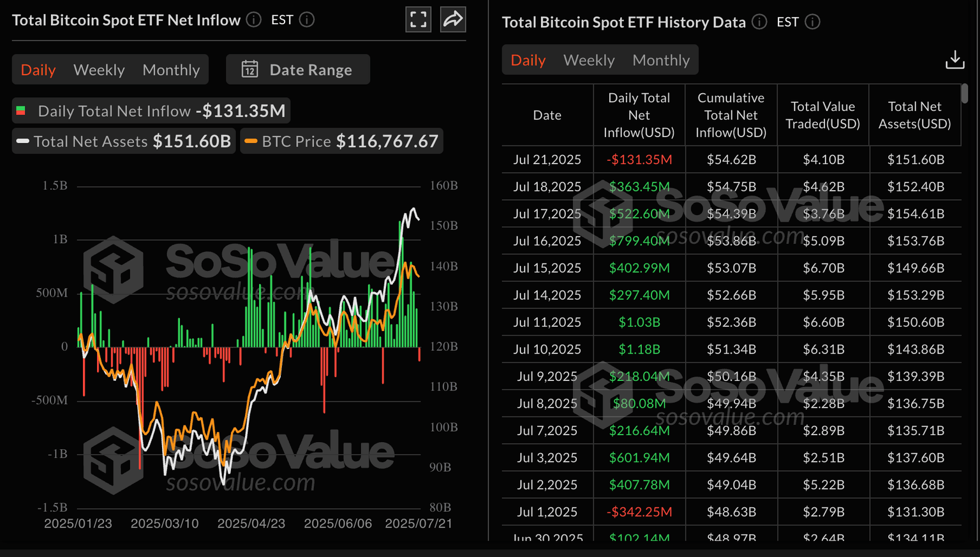
Task: Click the history table scrollbar thumb
Action: click(964, 94)
